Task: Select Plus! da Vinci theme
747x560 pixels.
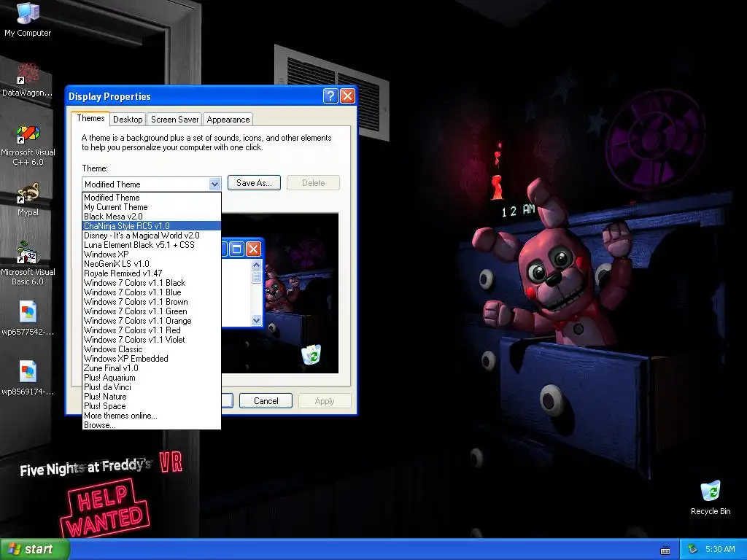Action: coord(152,387)
